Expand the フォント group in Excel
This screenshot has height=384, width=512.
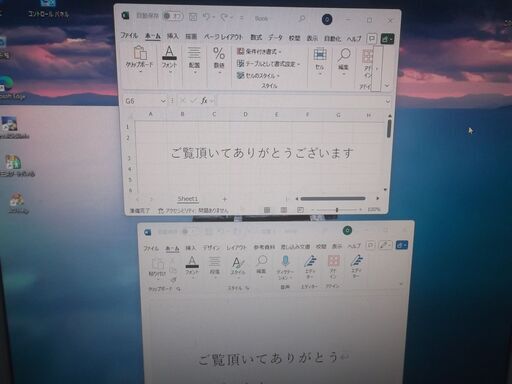coord(169,60)
